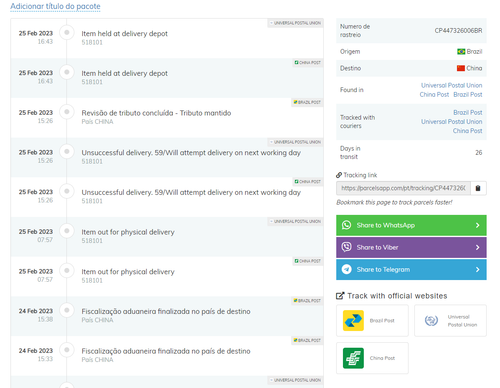Click Track with official websites heading

pyautogui.click(x=397, y=296)
